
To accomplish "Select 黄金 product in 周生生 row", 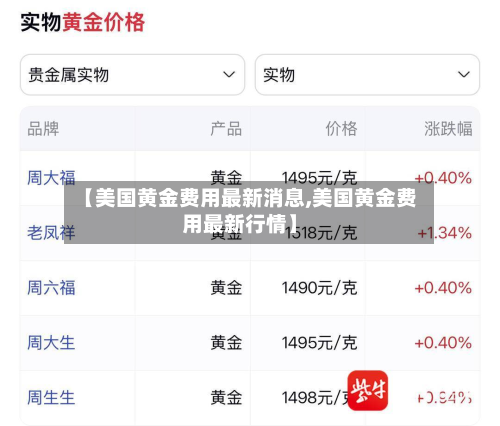I will coord(226,398).
